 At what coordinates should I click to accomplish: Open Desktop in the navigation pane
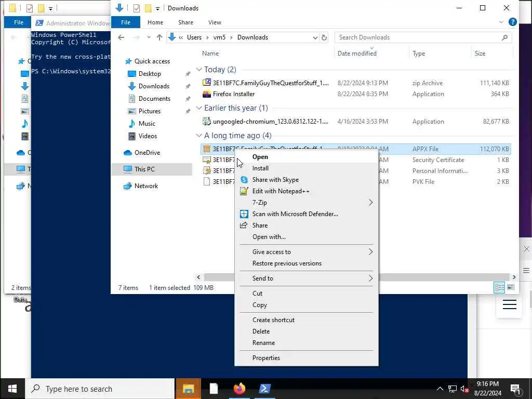click(x=150, y=74)
